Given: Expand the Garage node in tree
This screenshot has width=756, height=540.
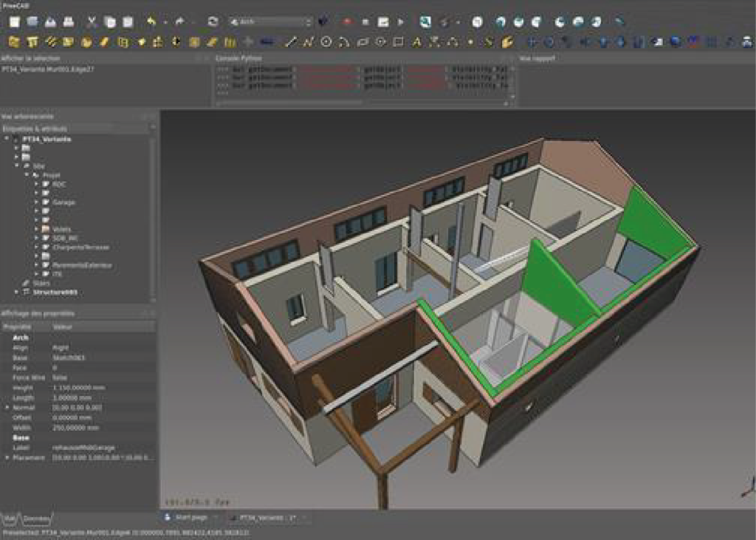Looking at the screenshot, I should click(x=36, y=202).
